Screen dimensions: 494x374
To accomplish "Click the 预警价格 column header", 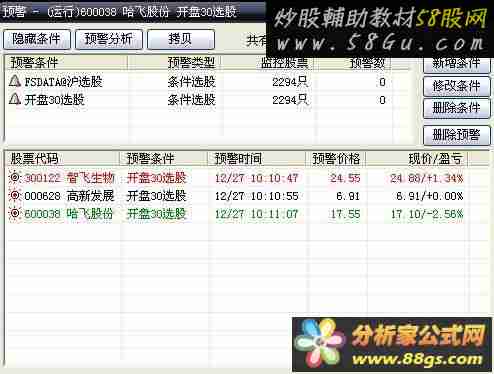I will pos(336,158).
